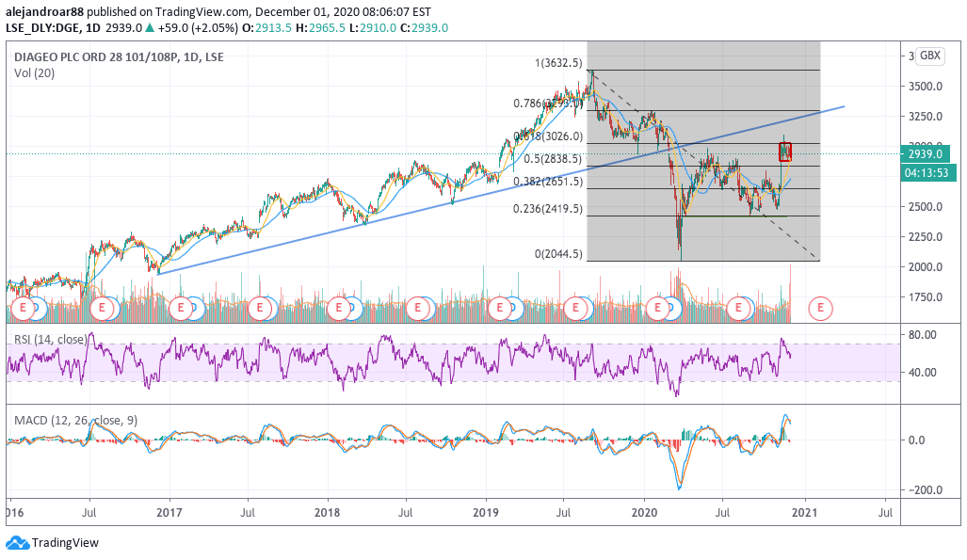Click the 0.382(2651.5) Fibonacci label
The height and width of the screenshot is (560, 967).
(548, 182)
